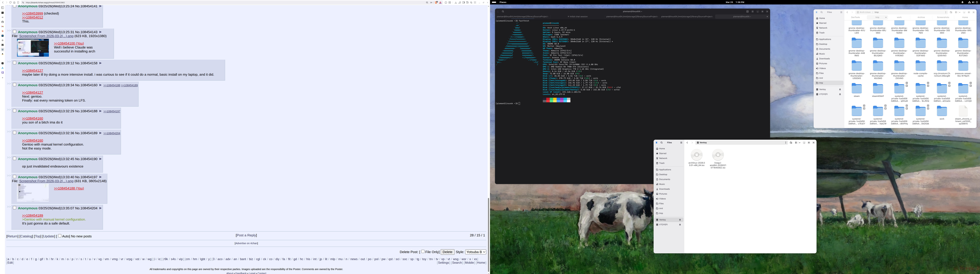Open the Catalog link
This screenshot has height=274, width=980.
26,236
